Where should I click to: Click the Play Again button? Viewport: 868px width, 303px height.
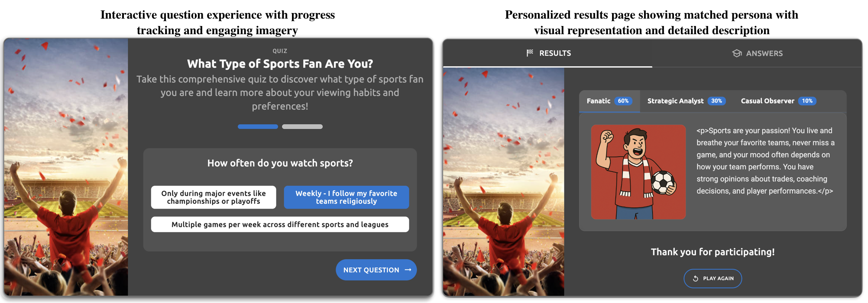(x=713, y=278)
